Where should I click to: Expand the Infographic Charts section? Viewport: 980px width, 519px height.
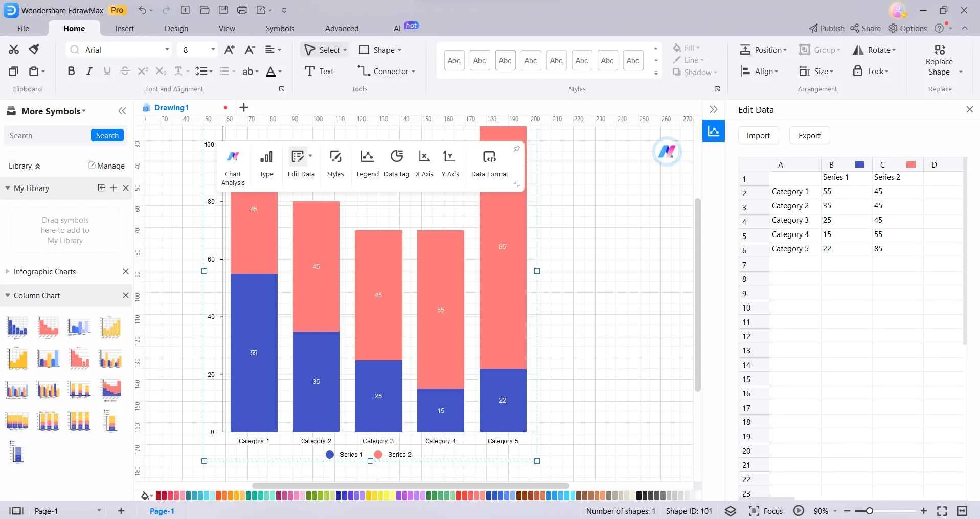[x=8, y=272]
